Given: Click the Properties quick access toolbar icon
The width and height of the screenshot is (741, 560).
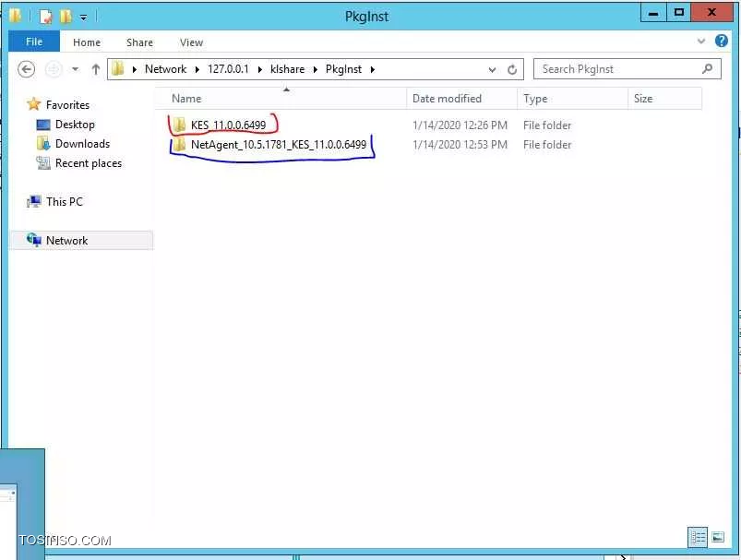Looking at the screenshot, I should (x=46, y=17).
